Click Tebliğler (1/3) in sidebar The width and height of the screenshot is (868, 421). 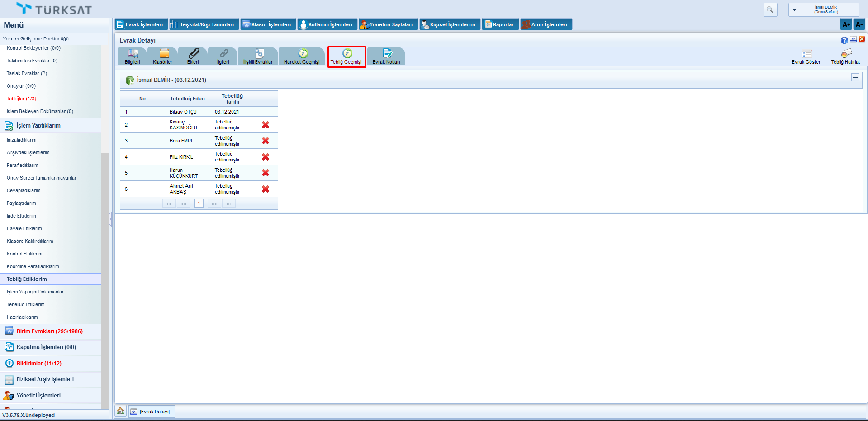(21, 99)
